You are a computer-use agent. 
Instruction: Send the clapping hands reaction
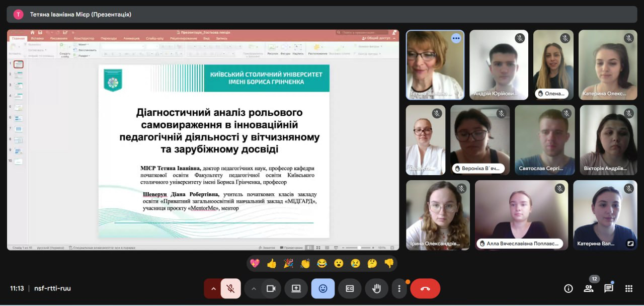tap(305, 263)
